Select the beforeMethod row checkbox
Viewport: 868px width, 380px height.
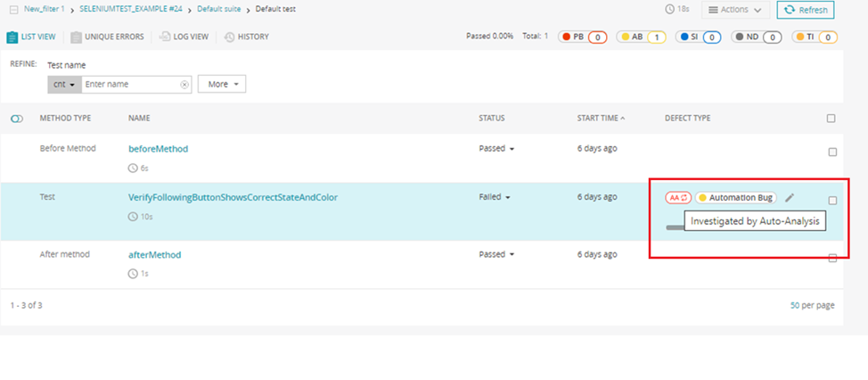[832, 152]
